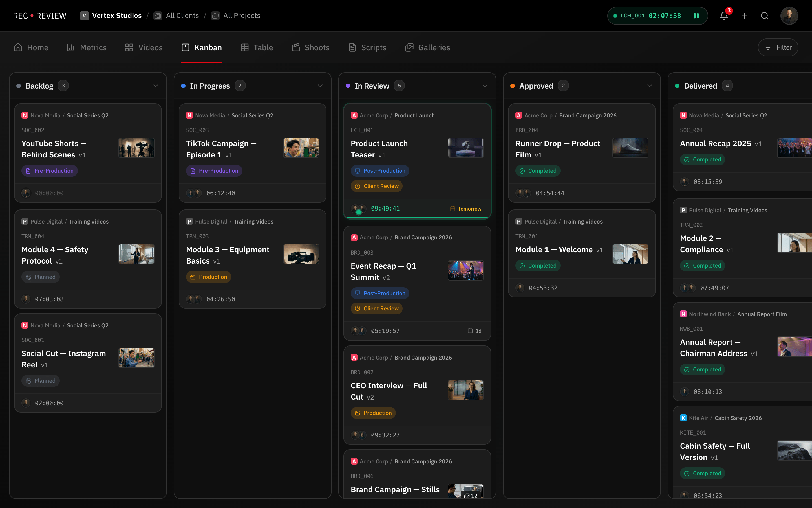This screenshot has width=812, height=508.
Task: Collapse the In Progress column chevron
Action: point(320,86)
